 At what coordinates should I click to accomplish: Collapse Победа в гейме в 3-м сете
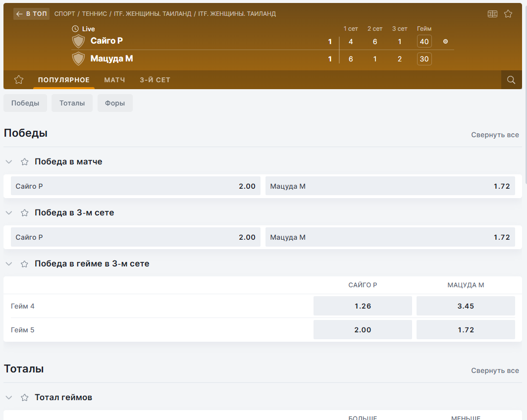pos(9,264)
